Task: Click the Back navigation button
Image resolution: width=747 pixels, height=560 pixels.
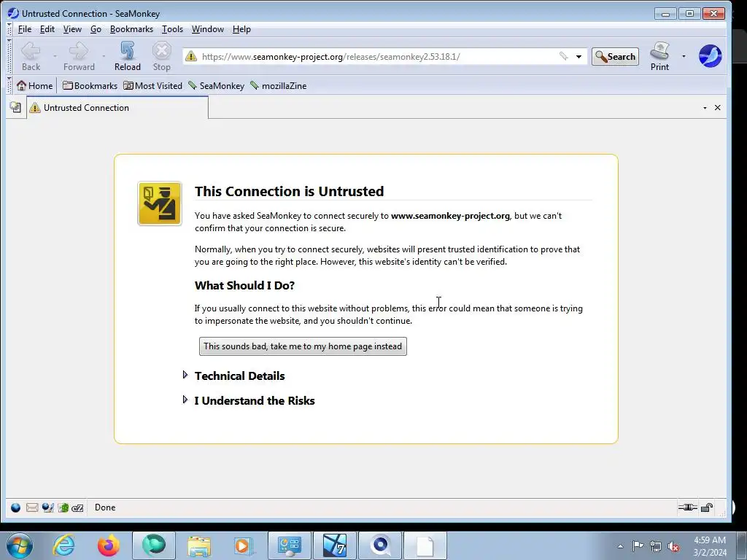Action: (31, 56)
